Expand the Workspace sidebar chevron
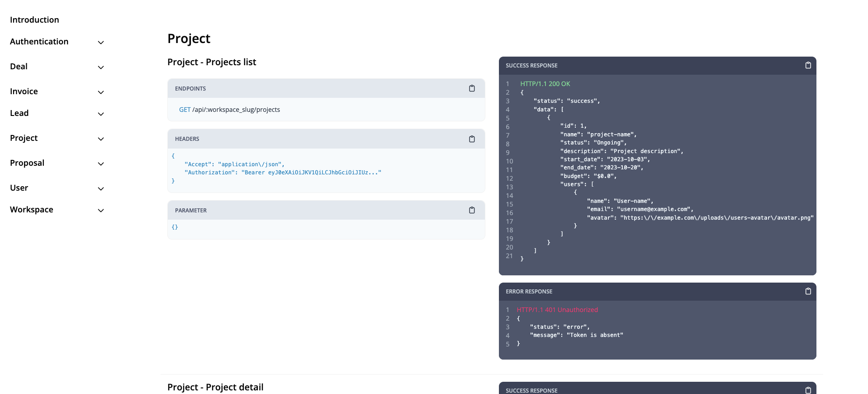 (101, 211)
